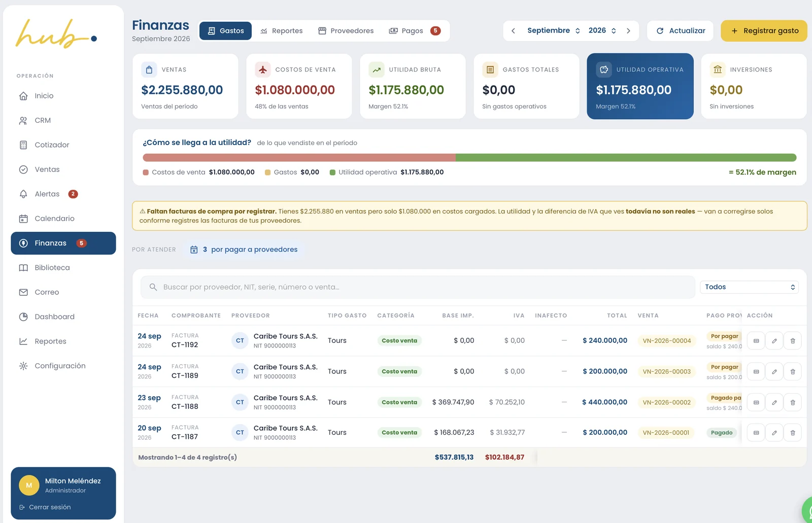812x523 pixels.
Task: Open Alertas from the sidebar bell icon
Action: pyautogui.click(x=23, y=194)
